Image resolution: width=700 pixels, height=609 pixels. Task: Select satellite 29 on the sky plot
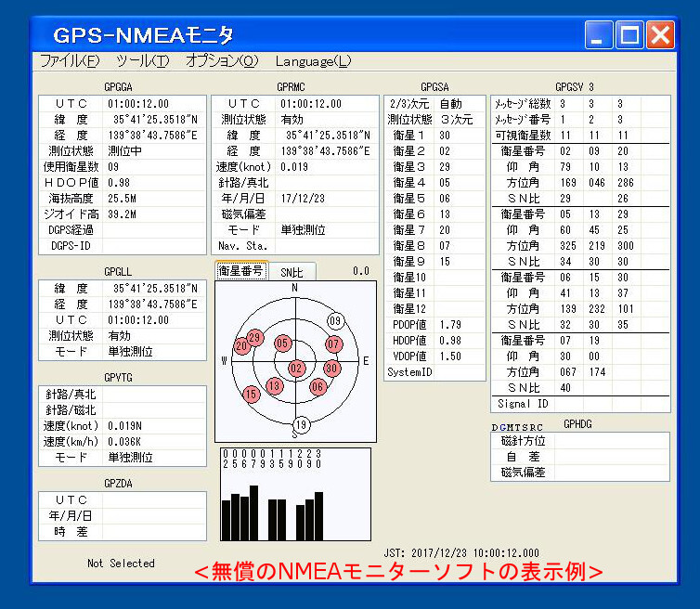254,337
